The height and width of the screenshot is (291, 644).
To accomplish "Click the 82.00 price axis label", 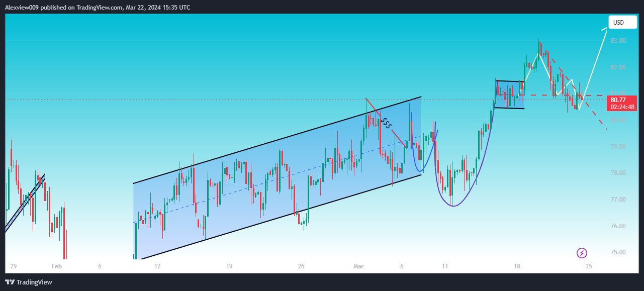I will [618, 67].
